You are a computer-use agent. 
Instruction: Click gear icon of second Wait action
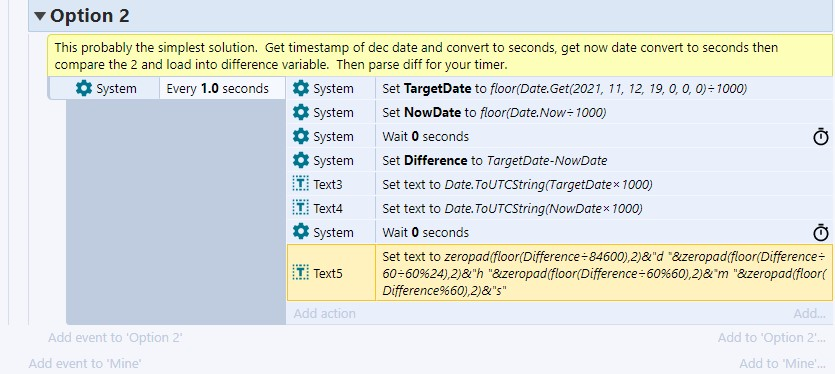point(301,232)
